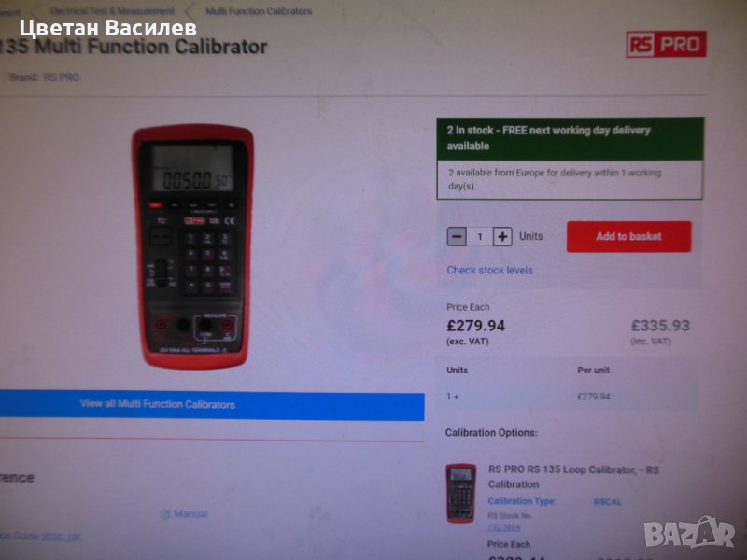
Task: Click the Loop Calibrator calibration thumbnail
Action: pyautogui.click(x=460, y=493)
